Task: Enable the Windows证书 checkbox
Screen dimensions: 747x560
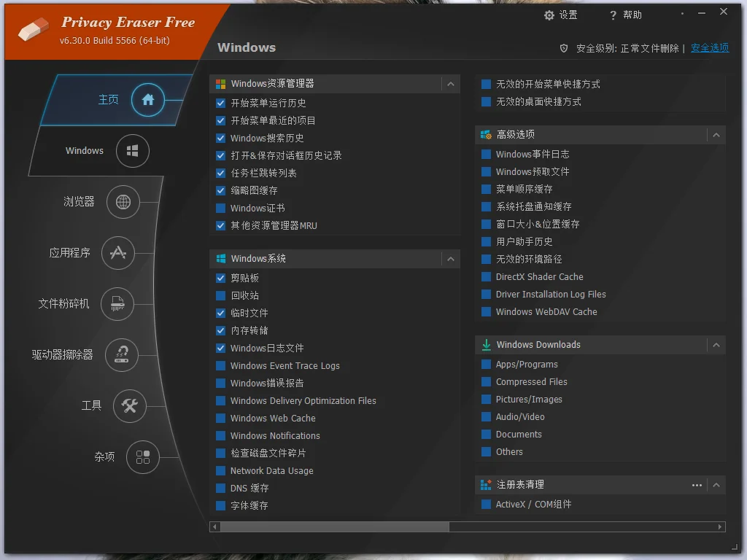Action: point(220,208)
